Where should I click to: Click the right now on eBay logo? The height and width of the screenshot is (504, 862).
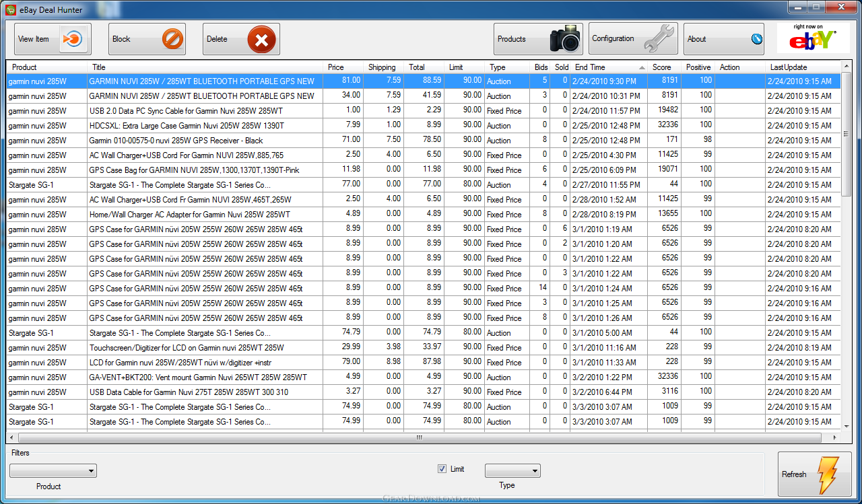(814, 38)
